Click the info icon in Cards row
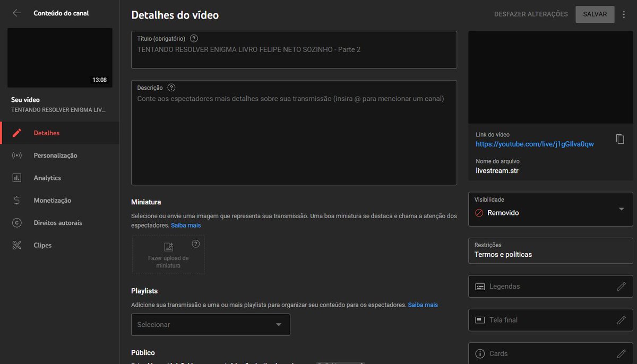The height and width of the screenshot is (364, 637). point(480,353)
